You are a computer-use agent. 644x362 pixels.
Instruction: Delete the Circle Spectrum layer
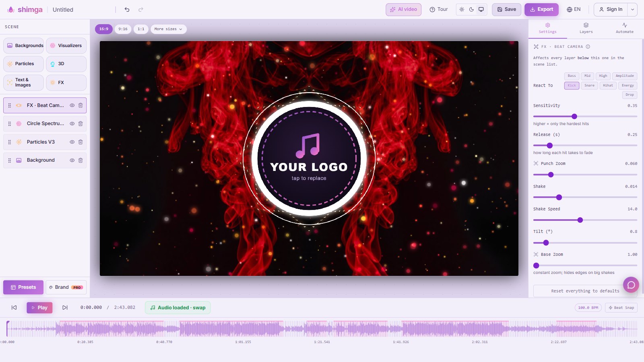pos(80,123)
